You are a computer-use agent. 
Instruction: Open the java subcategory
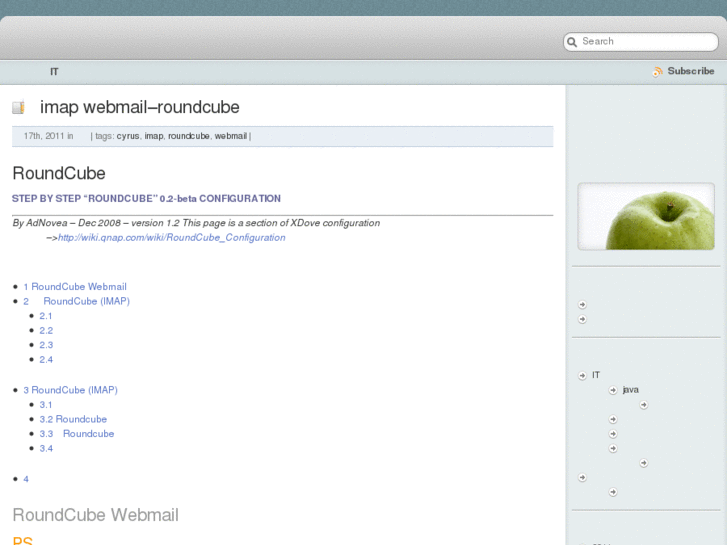pyautogui.click(x=631, y=390)
